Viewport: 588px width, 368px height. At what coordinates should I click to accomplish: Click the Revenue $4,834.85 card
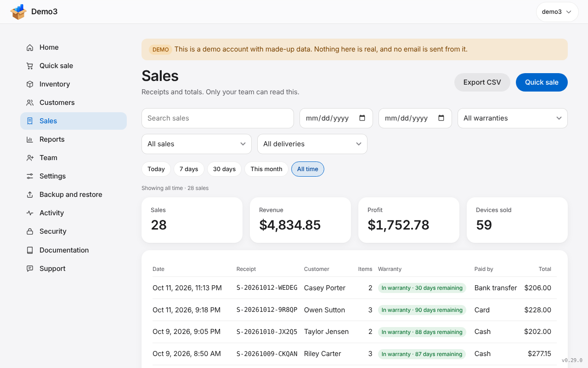pos(300,220)
